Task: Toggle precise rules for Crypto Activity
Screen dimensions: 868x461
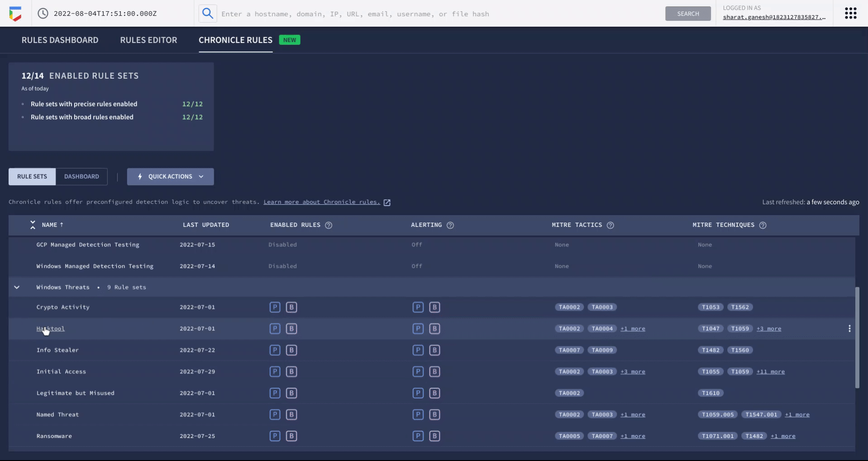Action: [275, 307]
